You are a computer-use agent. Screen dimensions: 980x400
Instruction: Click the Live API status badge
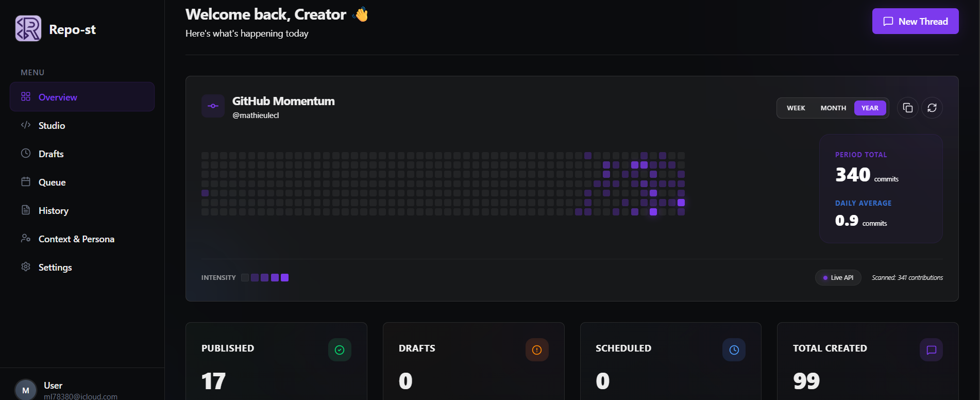838,278
